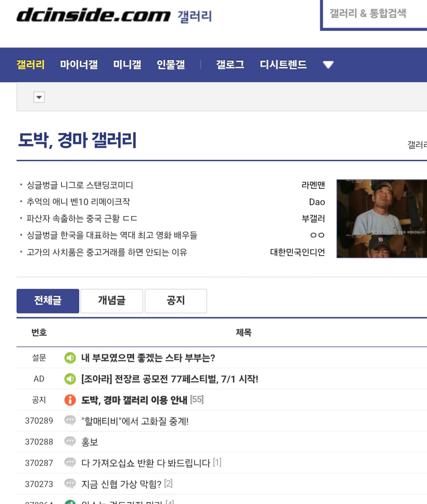Click speech bubble icon for post 370289
Viewport: 427px width, 504px height.
(x=70, y=421)
